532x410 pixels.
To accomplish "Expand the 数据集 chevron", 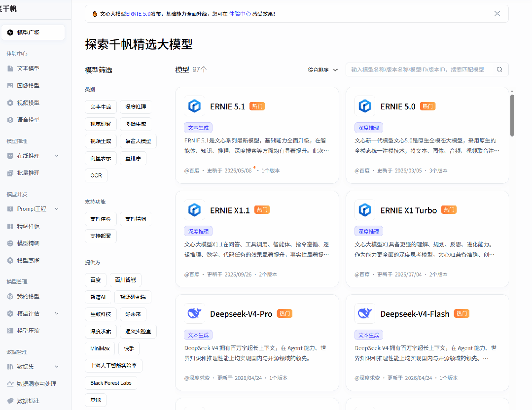I will 57,367.
